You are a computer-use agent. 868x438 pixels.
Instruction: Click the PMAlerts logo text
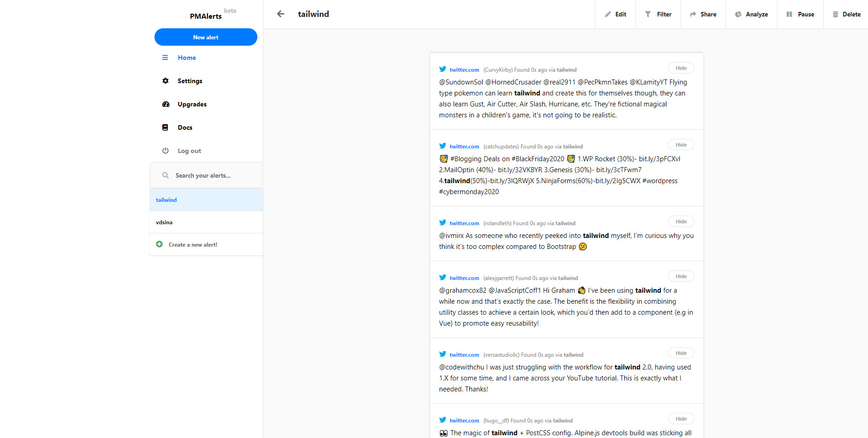(x=206, y=16)
